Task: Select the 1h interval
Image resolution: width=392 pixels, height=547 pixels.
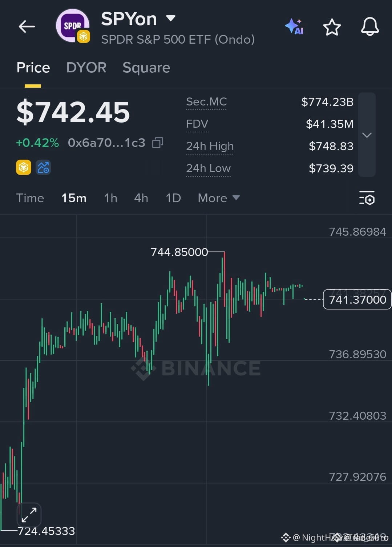Action: (110, 198)
